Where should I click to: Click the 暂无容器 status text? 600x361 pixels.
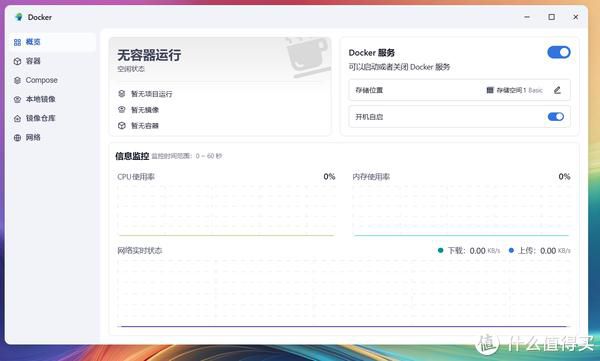[145, 126]
